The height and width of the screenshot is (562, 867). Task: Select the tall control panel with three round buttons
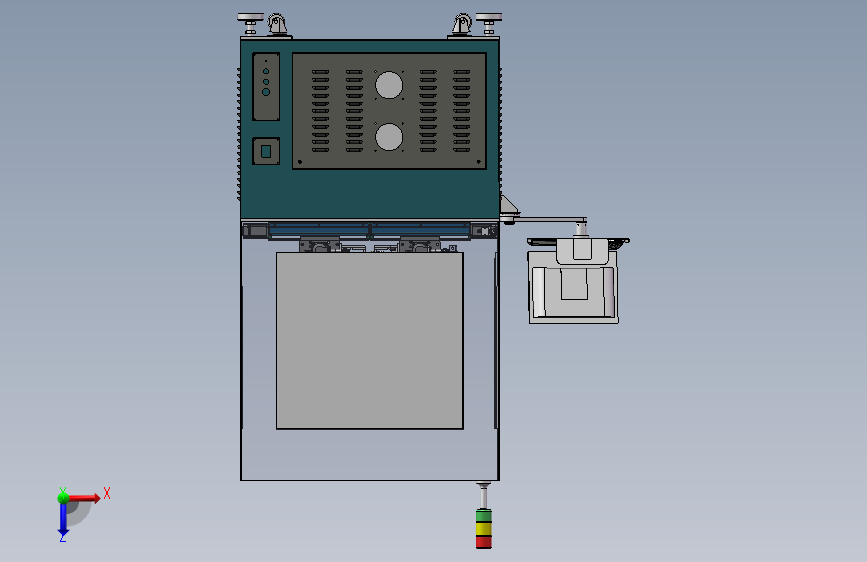[266, 87]
